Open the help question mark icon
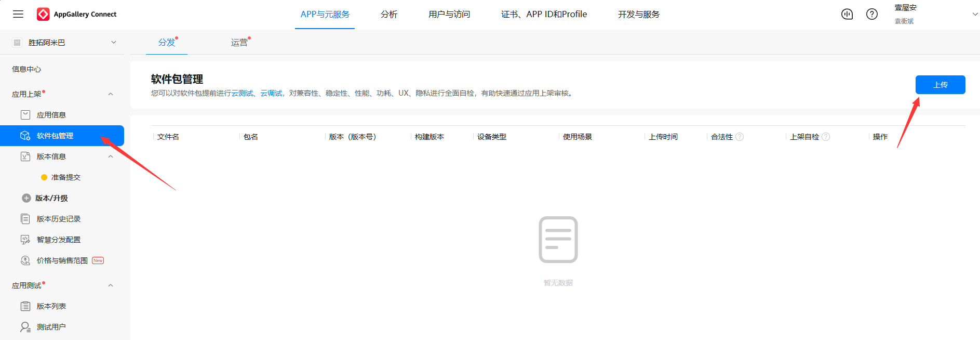 point(872,14)
